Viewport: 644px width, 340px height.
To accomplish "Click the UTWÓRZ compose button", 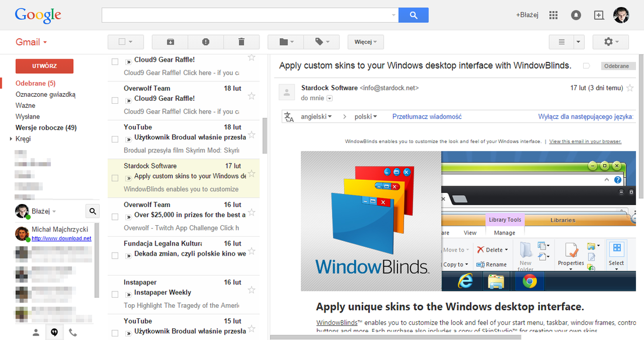I will (44, 66).
